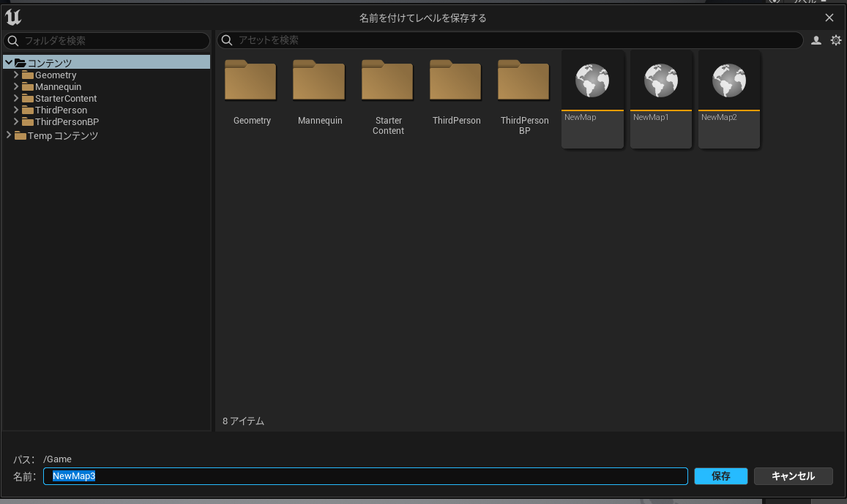Select the NewMap2 level asset
The height and width of the screenshot is (504, 847).
[x=728, y=99]
